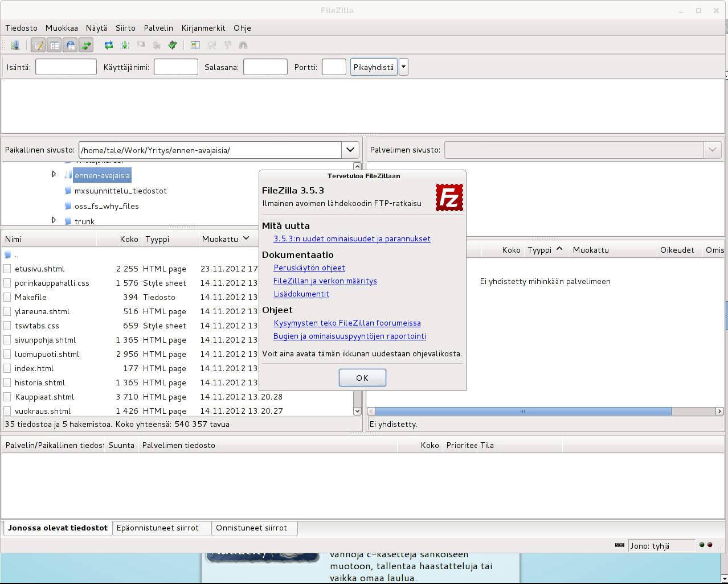Click the file icon of tswtabs.css
The height and width of the screenshot is (584, 728).
point(7,326)
